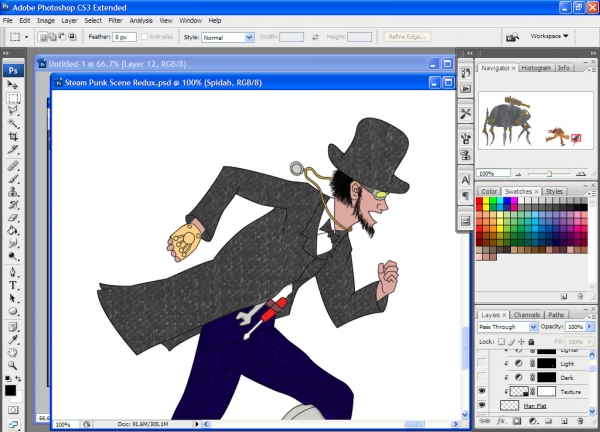Image resolution: width=600 pixels, height=432 pixels.
Task: Open the Swatches panel options menu
Action: pos(592,194)
